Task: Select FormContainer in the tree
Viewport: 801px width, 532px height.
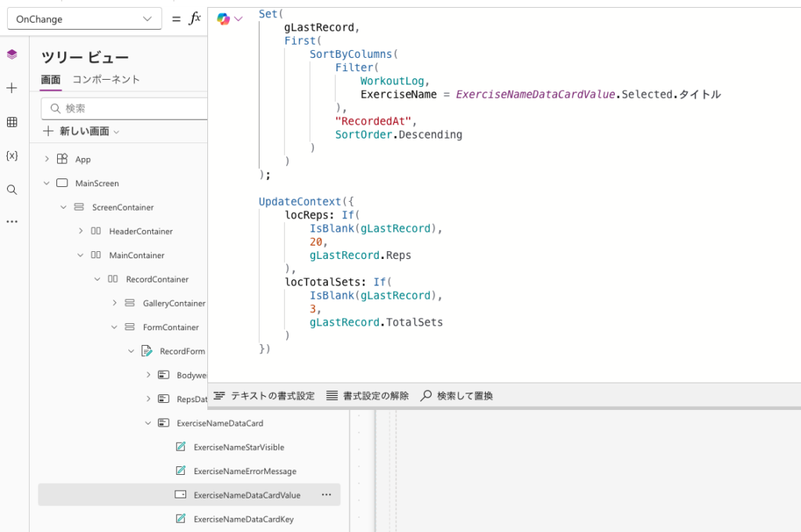Action: tap(171, 328)
